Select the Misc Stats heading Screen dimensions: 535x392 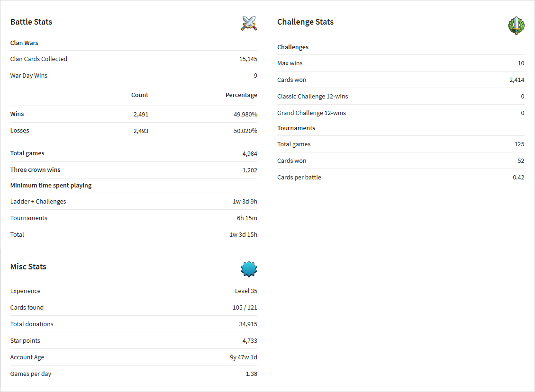(x=28, y=267)
